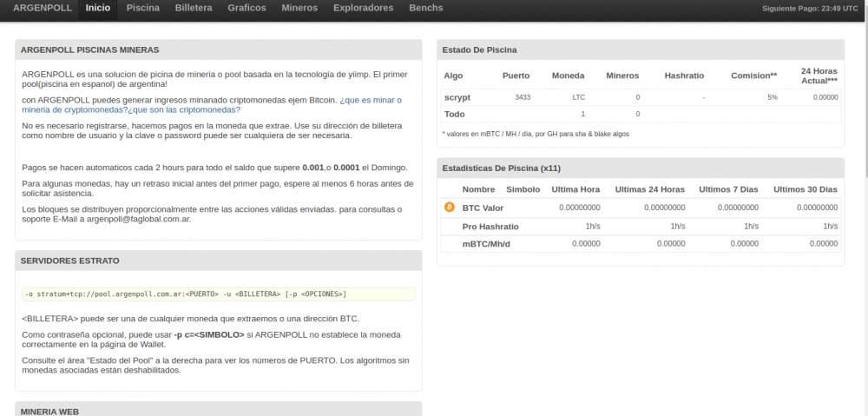Go to the Billetera page
This screenshot has height=416, width=868.
[x=193, y=8]
